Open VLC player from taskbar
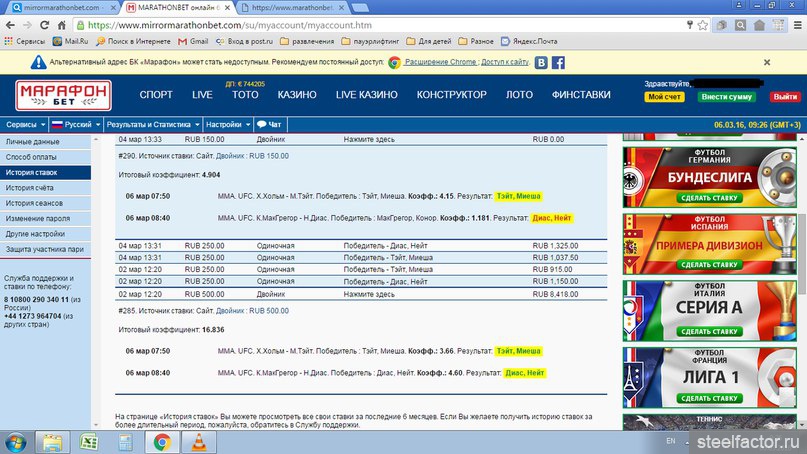This screenshot has height=454, width=807. (199, 441)
